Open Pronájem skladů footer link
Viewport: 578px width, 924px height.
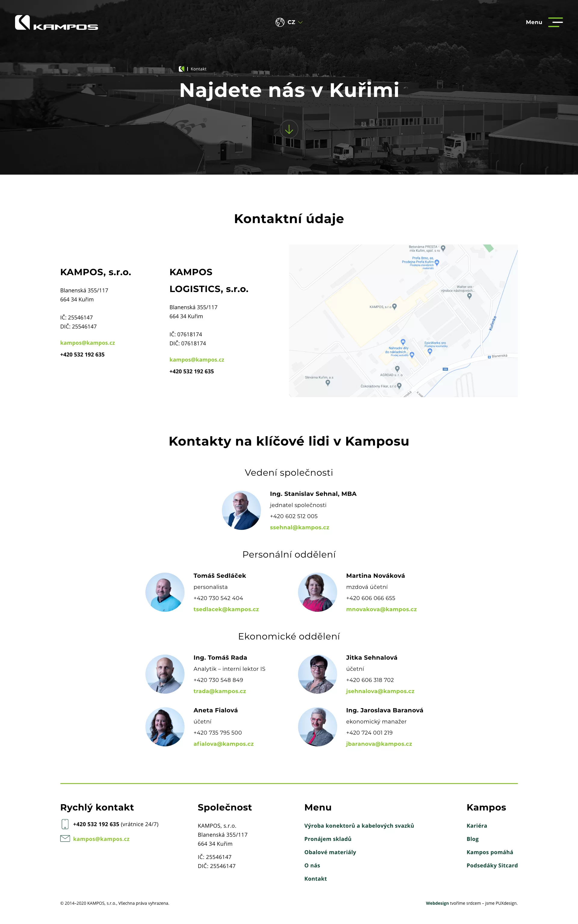tap(328, 839)
